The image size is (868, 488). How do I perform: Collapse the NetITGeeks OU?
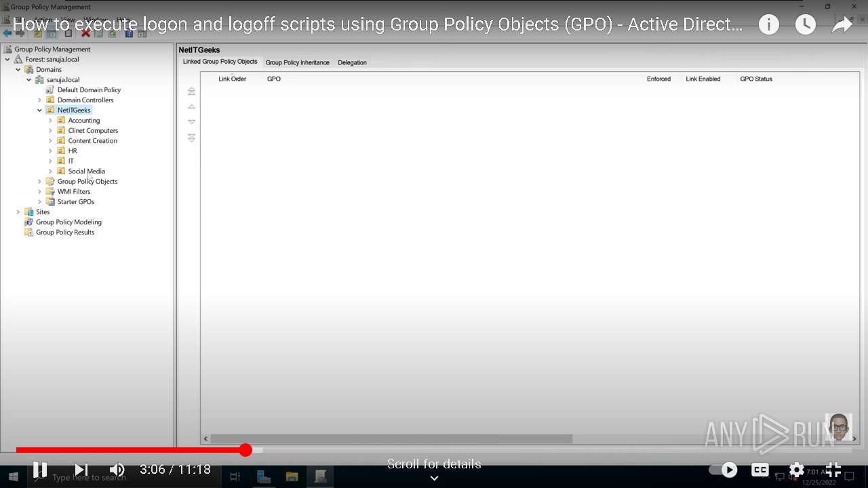pos(39,110)
